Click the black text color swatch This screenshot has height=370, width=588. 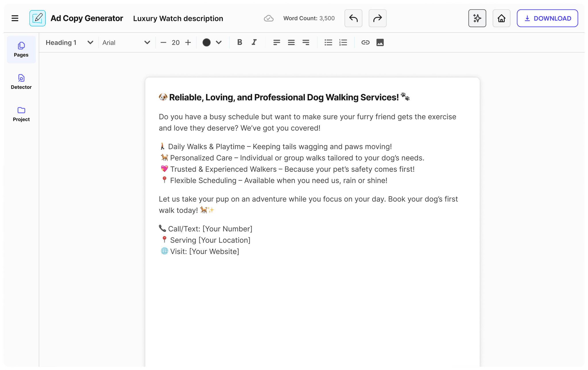click(x=206, y=42)
